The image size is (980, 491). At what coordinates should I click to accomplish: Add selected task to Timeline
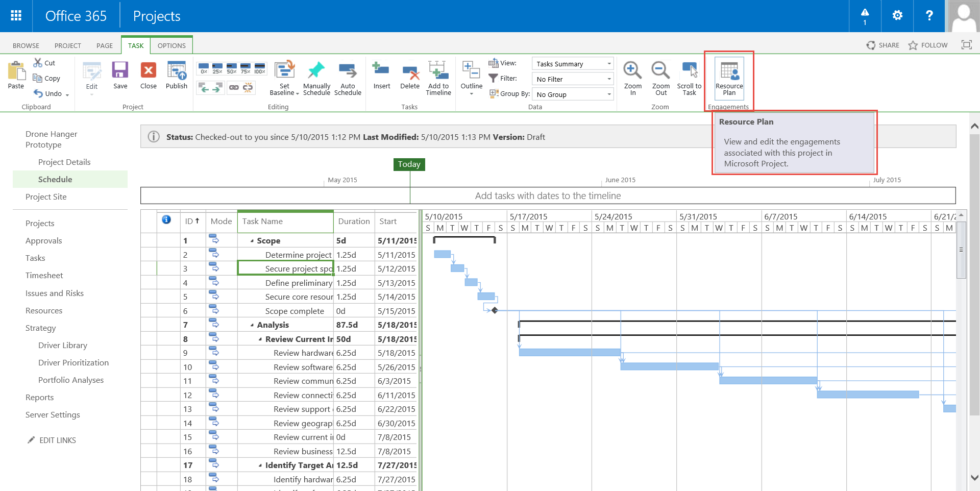tap(438, 78)
